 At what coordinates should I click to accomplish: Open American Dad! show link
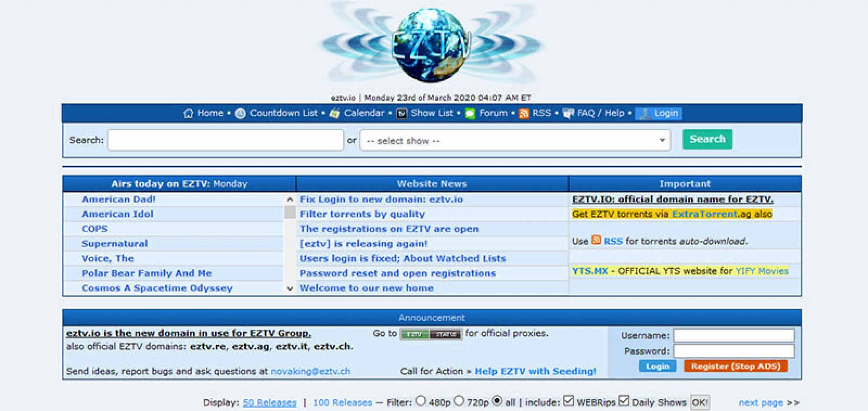(x=119, y=199)
